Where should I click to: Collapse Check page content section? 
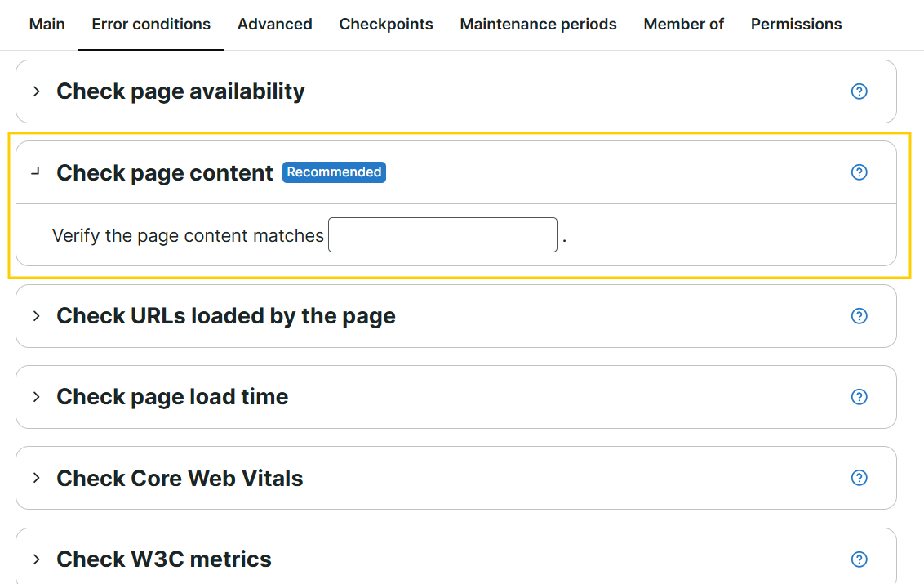pos(36,172)
